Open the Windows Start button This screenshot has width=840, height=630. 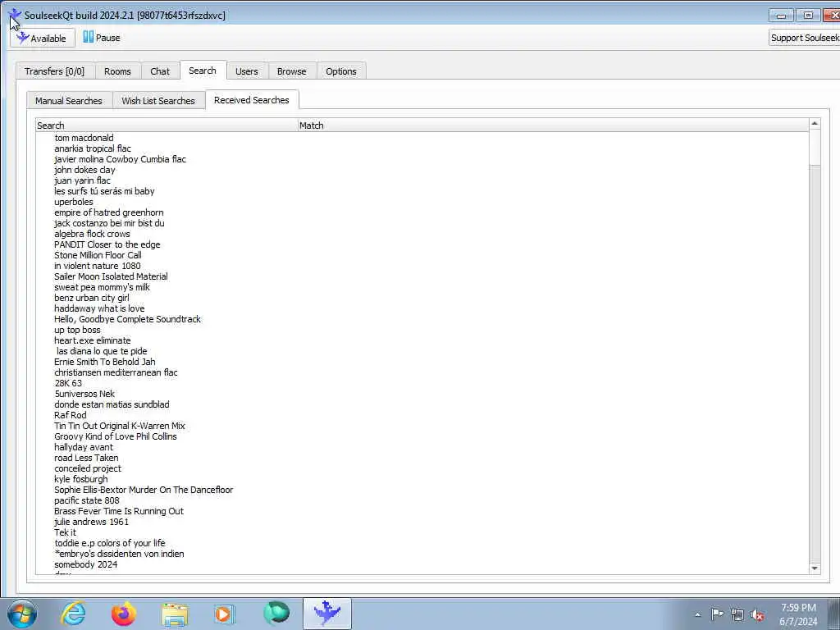pos(22,614)
